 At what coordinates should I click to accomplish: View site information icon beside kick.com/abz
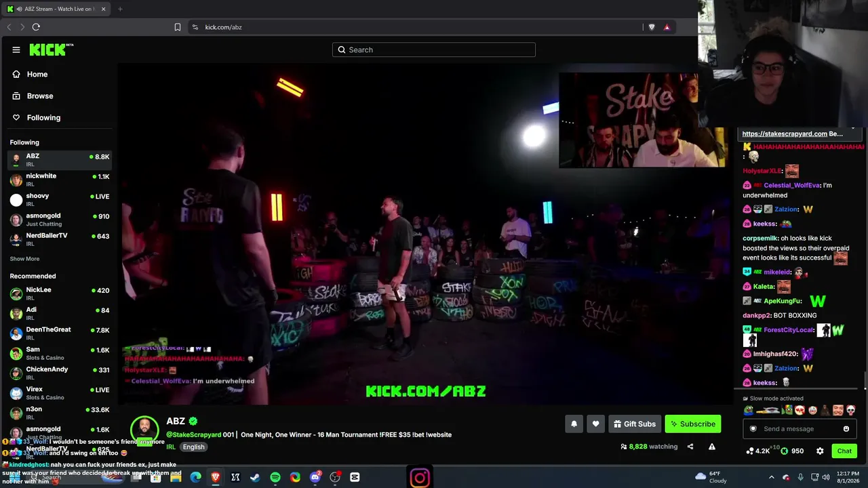tap(195, 27)
